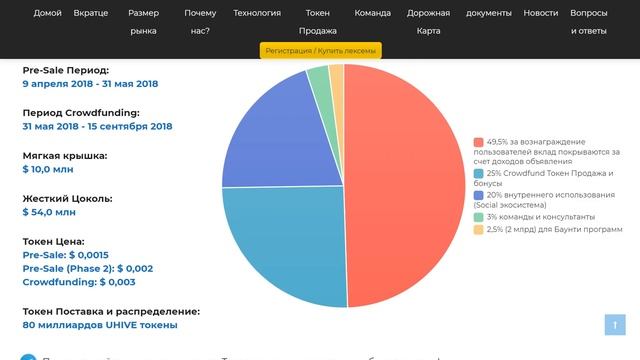The image size is (640, 360).
Task: Toggle the orange 2,5% Баунти legend swatch
Action: pos(478,229)
